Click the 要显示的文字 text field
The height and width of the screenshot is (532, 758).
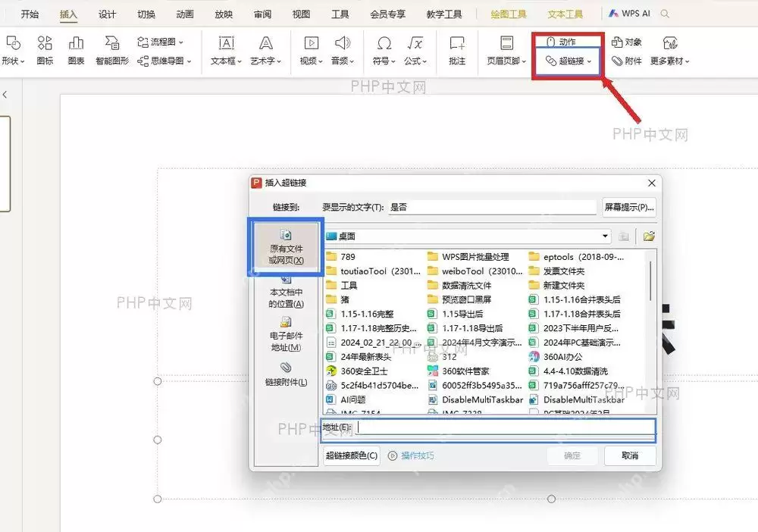(492, 208)
